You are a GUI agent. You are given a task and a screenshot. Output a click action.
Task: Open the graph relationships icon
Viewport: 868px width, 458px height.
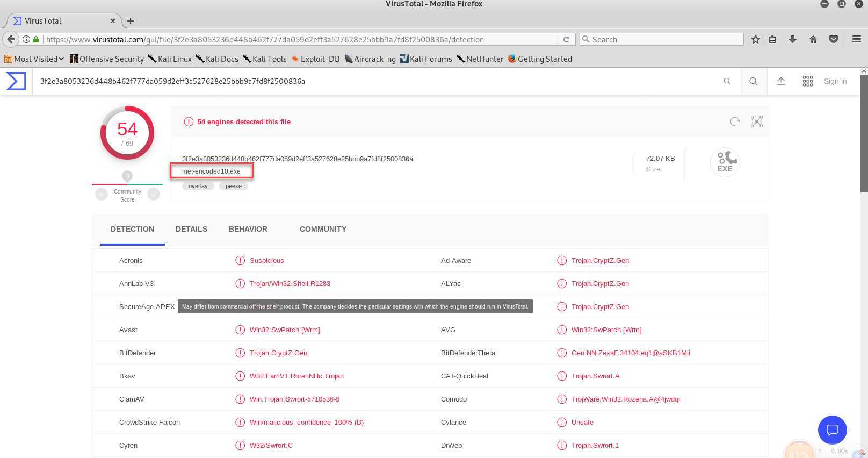(757, 121)
